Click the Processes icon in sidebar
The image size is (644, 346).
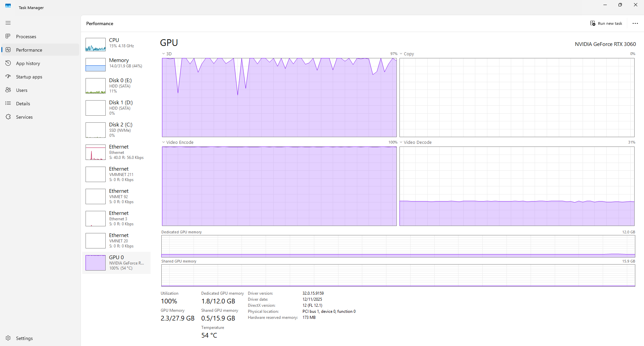click(x=8, y=36)
